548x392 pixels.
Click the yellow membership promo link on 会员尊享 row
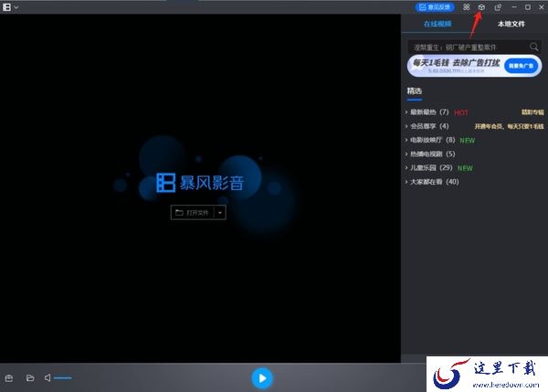tap(510, 126)
